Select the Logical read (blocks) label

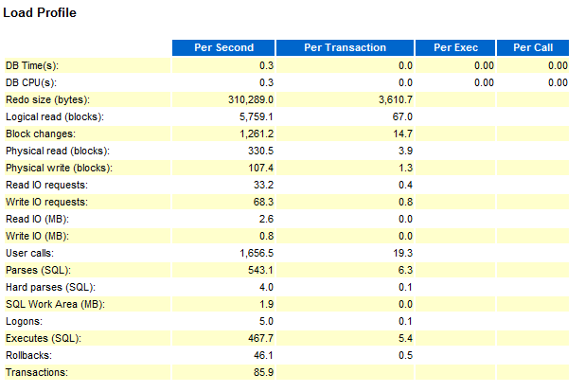pyautogui.click(x=55, y=117)
